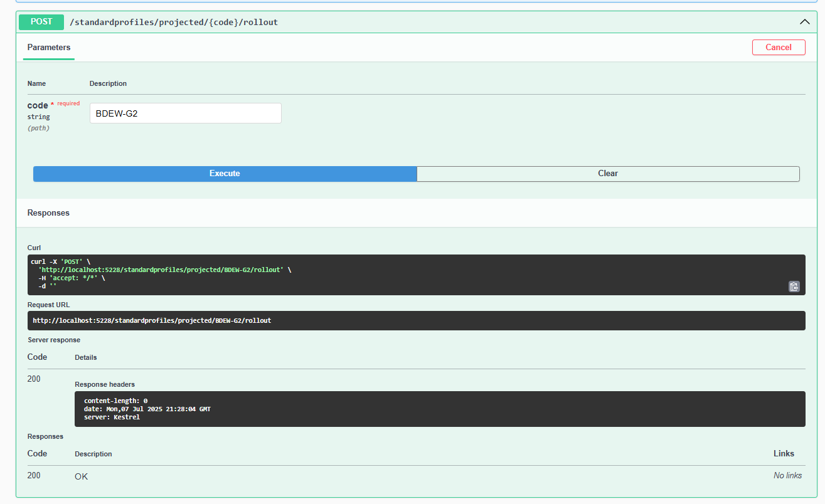Click the Server response label
Image resolution: width=825 pixels, height=504 pixels.
[54, 340]
